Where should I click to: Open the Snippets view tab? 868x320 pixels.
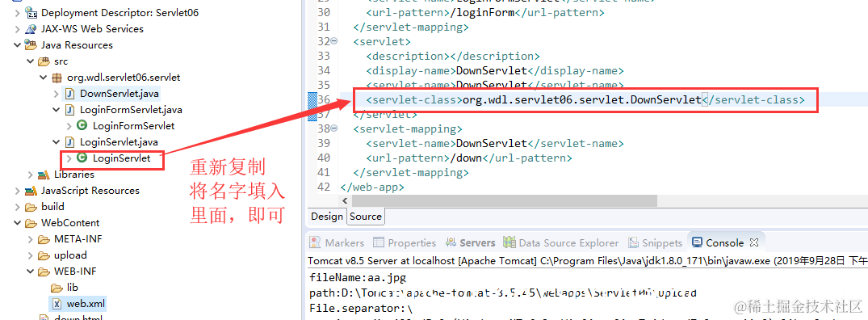pos(655,243)
